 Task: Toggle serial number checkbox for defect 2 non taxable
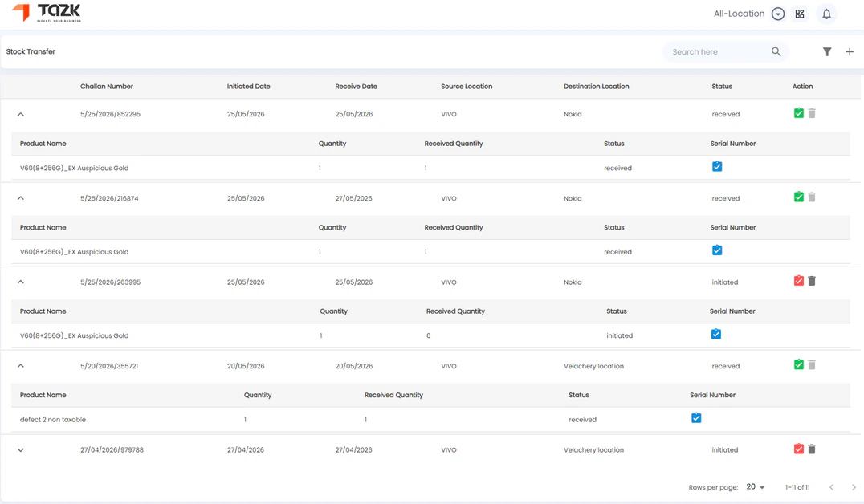coord(696,418)
